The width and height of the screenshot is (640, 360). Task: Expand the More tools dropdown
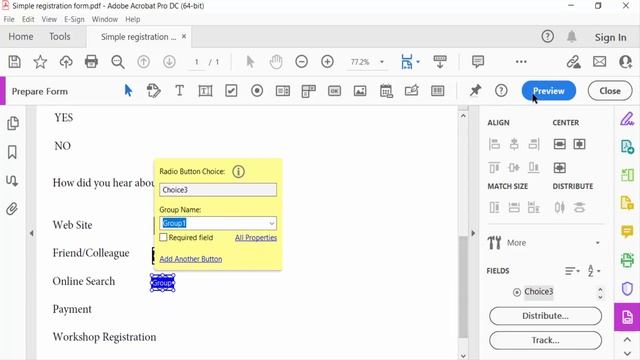coord(598,243)
